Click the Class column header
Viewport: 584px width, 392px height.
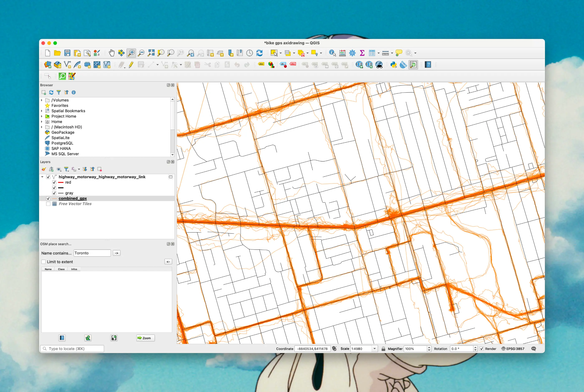[61, 269]
